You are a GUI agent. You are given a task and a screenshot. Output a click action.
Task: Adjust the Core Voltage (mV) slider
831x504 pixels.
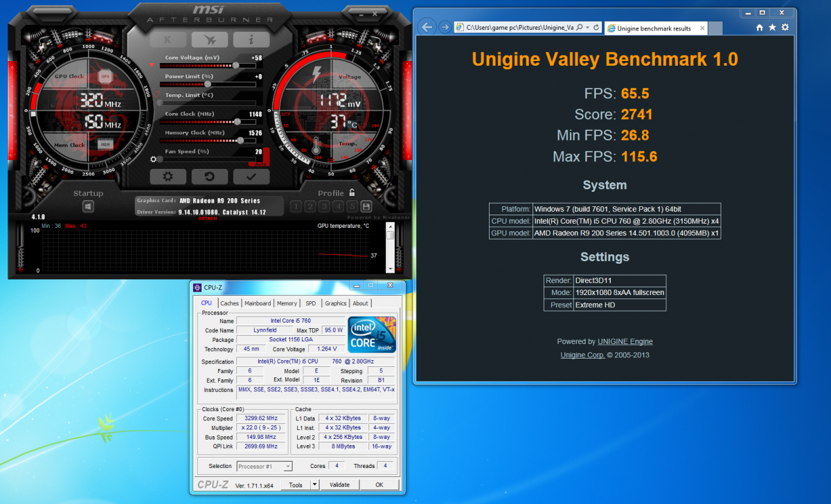pyautogui.click(x=208, y=65)
